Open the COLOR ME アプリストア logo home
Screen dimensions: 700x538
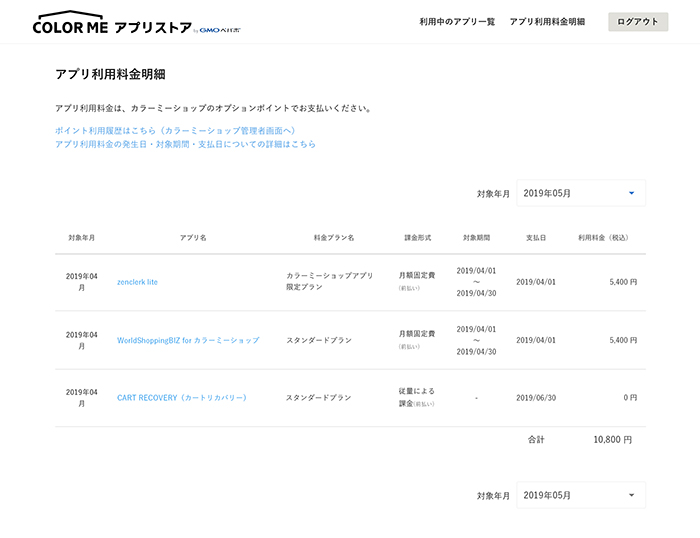click(x=136, y=22)
